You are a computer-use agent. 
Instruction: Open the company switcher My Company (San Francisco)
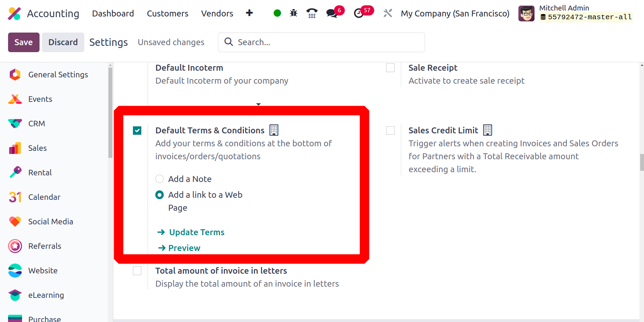click(x=455, y=13)
